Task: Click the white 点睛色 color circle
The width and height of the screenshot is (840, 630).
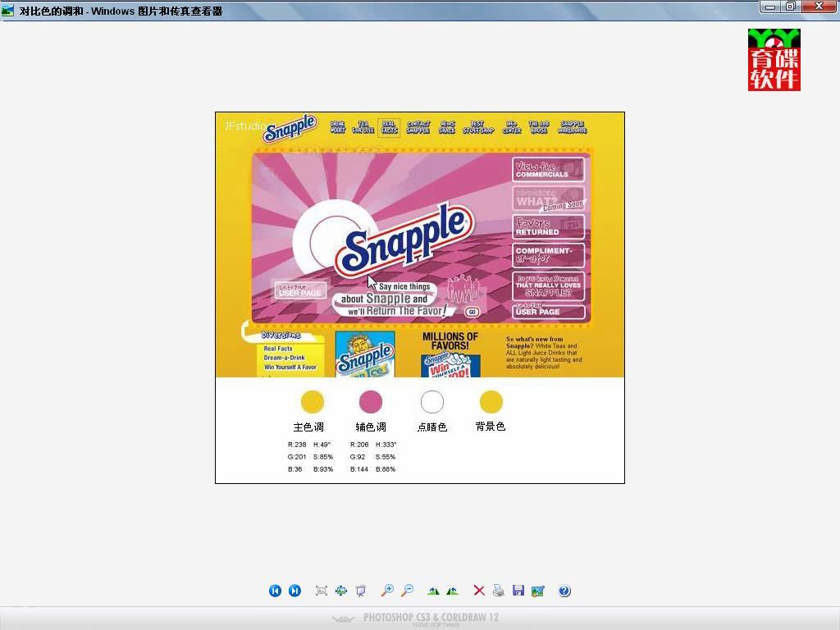Action: click(432, 402)
